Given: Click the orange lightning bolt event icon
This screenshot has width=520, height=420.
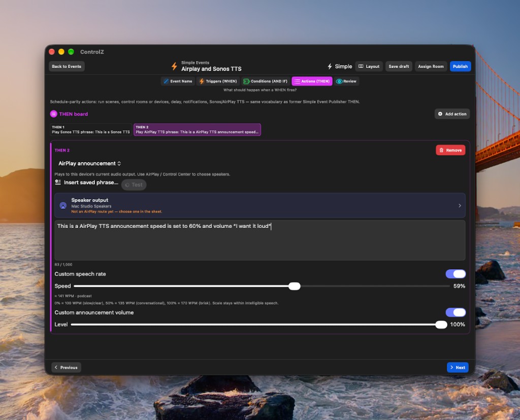Looking at the screenshot, I should (174, 66).
